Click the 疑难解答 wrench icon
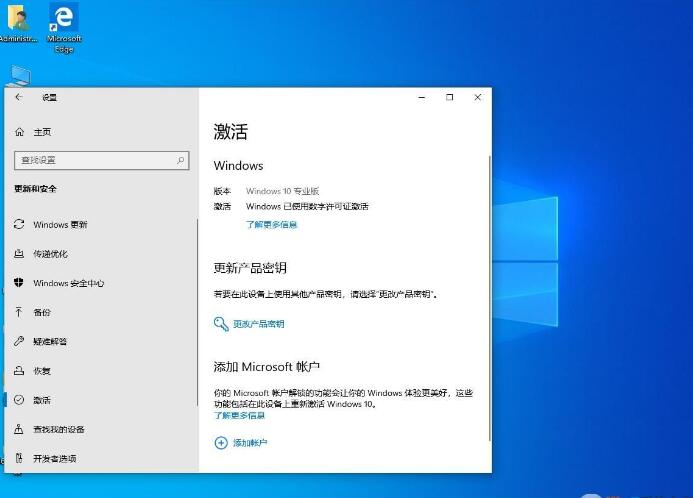693x498 pixels. point(19,341)
